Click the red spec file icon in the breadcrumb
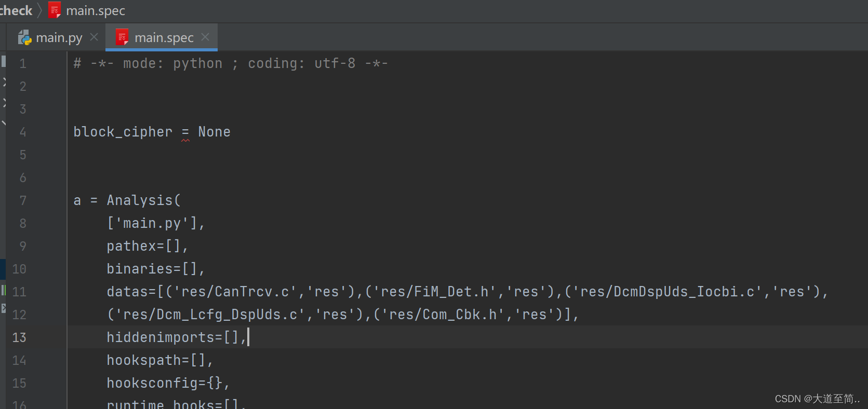The height and width of the screenshot is (409, 868). tap(55, 10)
